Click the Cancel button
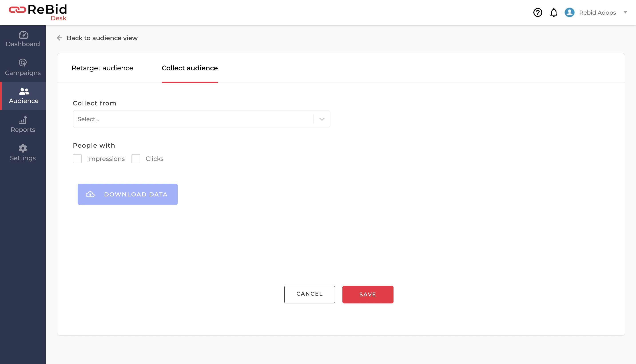Screen dimensions: 636x364 [x=310, y=294]
